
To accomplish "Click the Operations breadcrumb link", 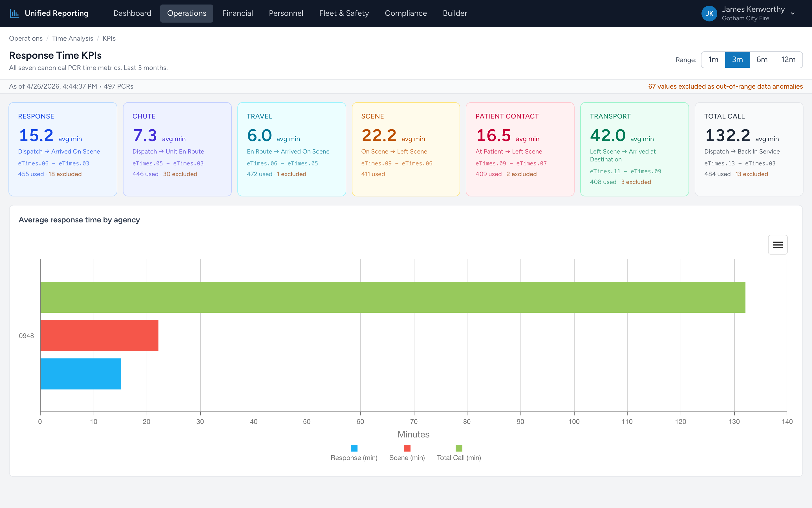I will [x=26, y=38].
